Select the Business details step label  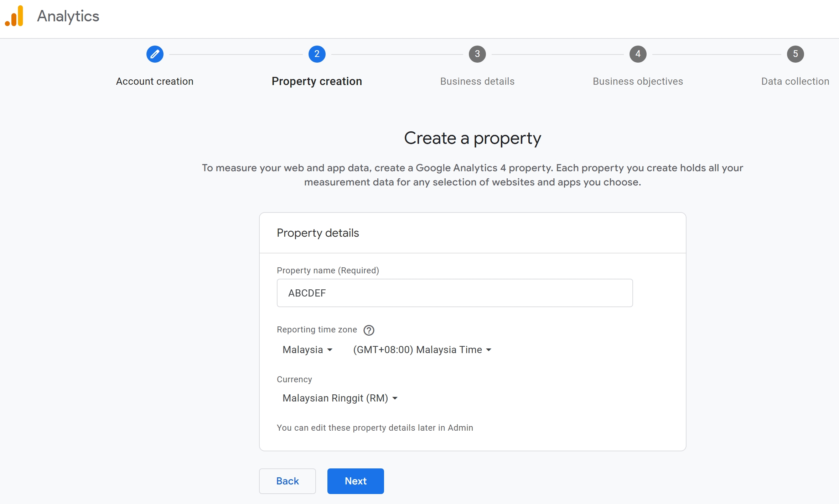(477, 82)
